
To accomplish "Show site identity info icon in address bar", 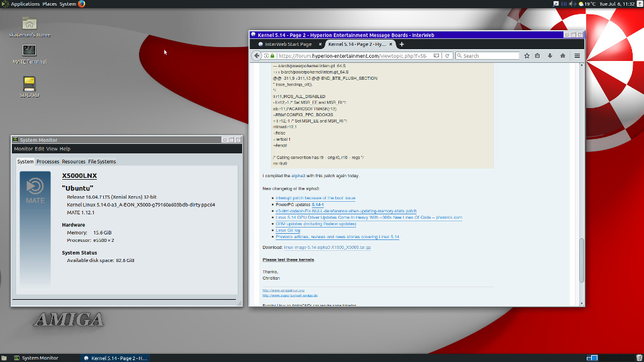I will tap(266, 56).
